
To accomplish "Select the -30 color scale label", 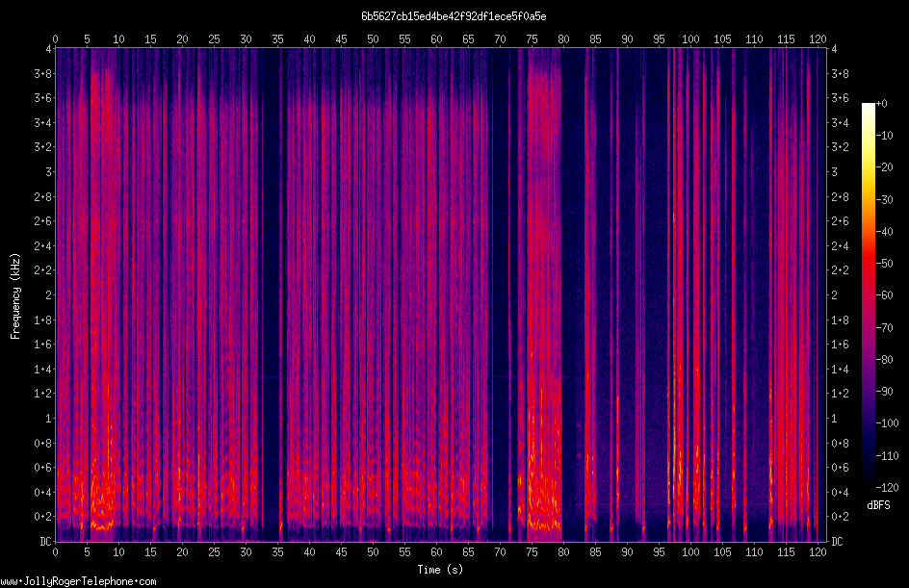I will coord(885,200).
